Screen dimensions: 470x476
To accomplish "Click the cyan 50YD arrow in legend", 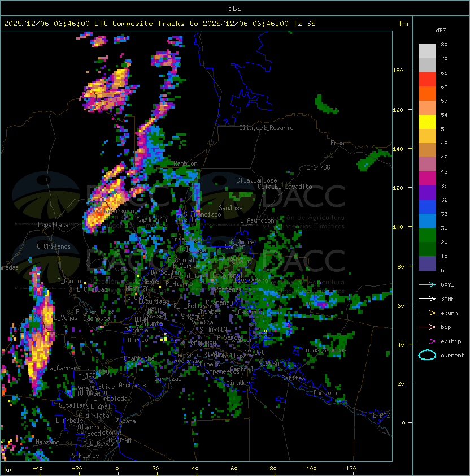I will 427,284.
